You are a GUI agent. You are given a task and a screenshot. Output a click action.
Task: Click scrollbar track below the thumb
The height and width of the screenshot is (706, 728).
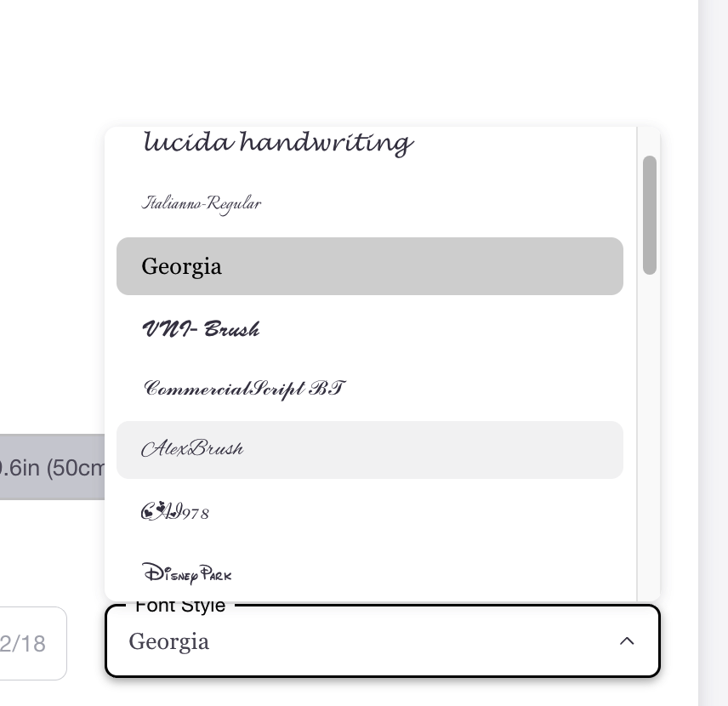650,425
